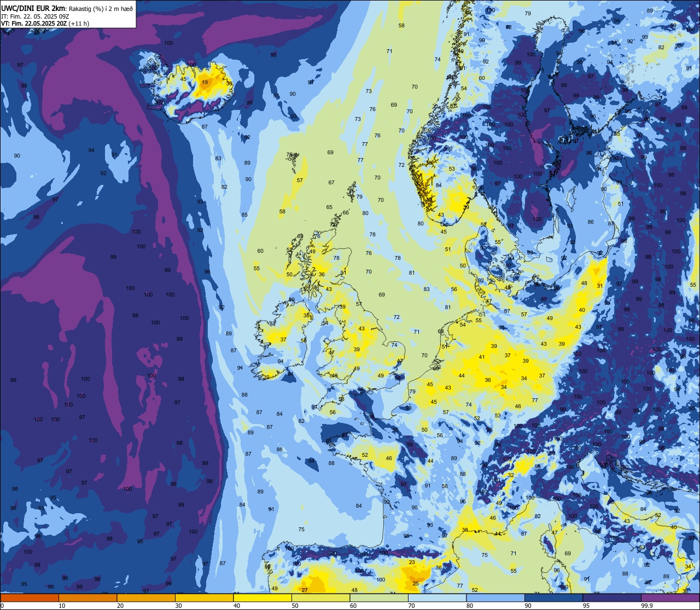Click the '41' humidity value over Germany
This screenshot has height=610, width=700.
482,357
